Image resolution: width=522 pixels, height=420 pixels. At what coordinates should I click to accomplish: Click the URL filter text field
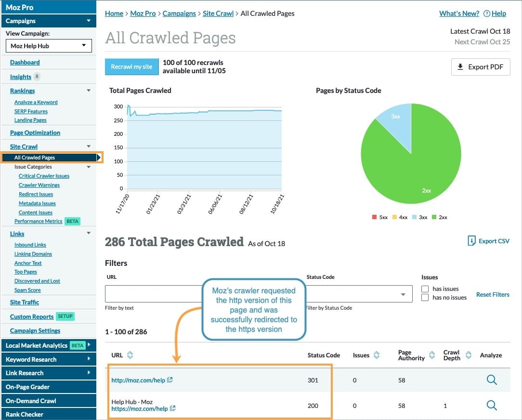point(154,294)
